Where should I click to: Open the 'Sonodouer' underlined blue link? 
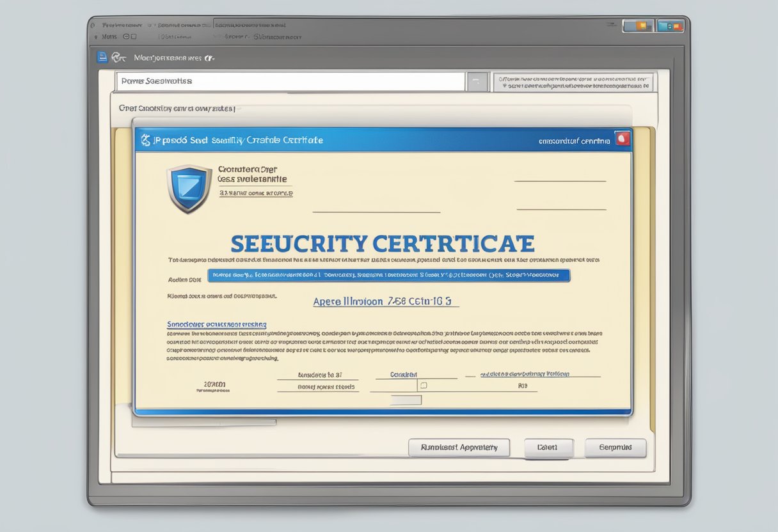coord(217,325)
